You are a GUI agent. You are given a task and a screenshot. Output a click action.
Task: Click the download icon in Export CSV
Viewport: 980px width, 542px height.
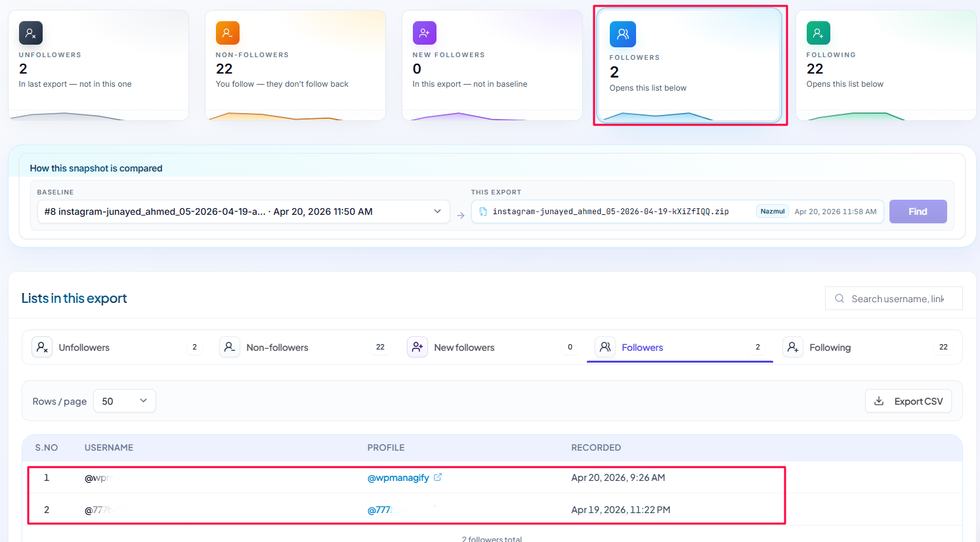(879, 401)
